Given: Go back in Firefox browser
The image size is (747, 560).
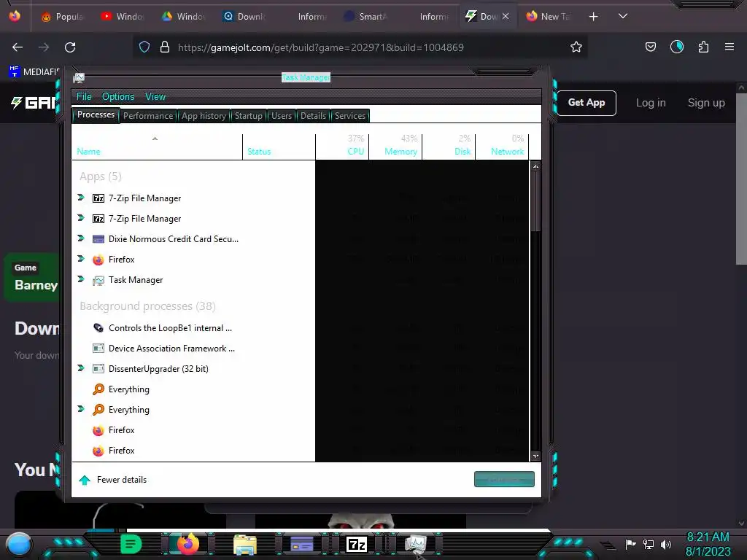Looking at the screenshot, I should (x=18, y=47).
